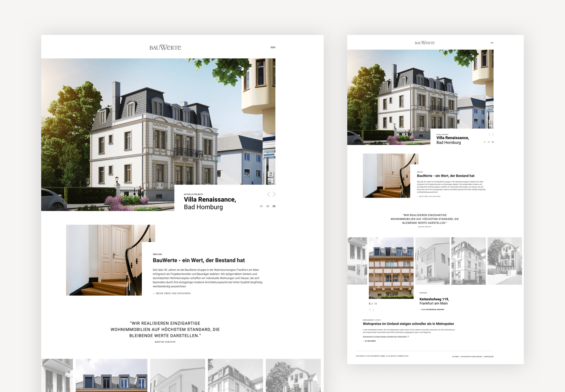Click colored dormer-roof thumbnail on left page

pyautogui.click(x=111, y=375)
